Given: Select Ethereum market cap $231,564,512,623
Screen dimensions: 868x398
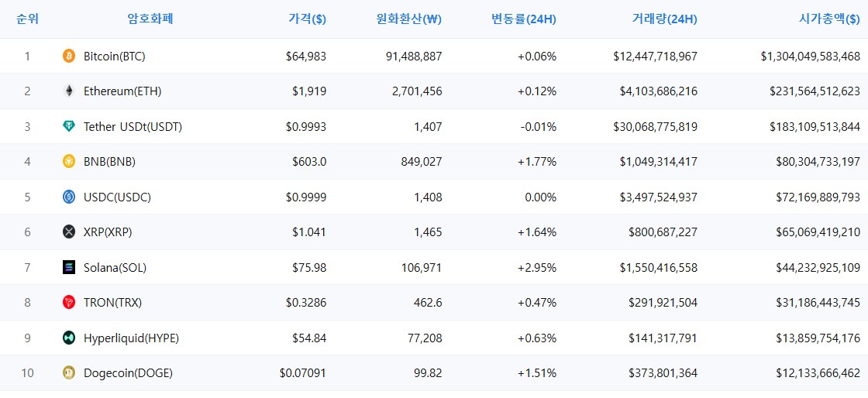Looking at the screenshot, I should tap(815, 92).
